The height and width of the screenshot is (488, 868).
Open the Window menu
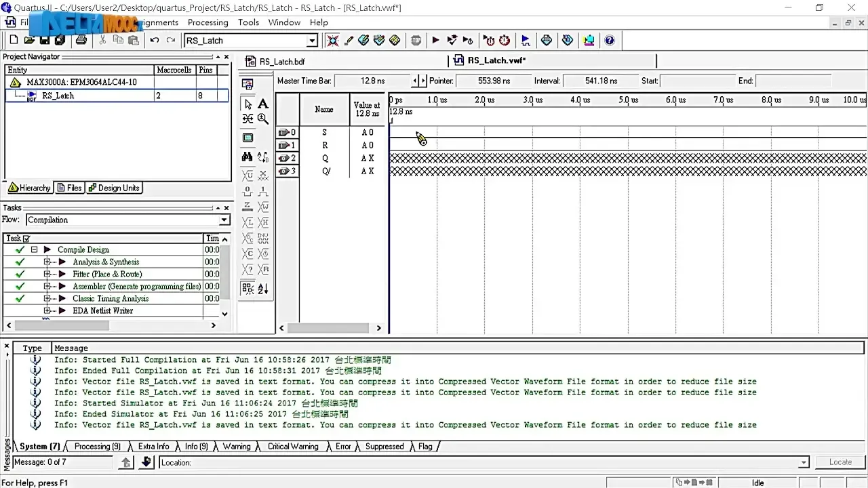[284, 22]
